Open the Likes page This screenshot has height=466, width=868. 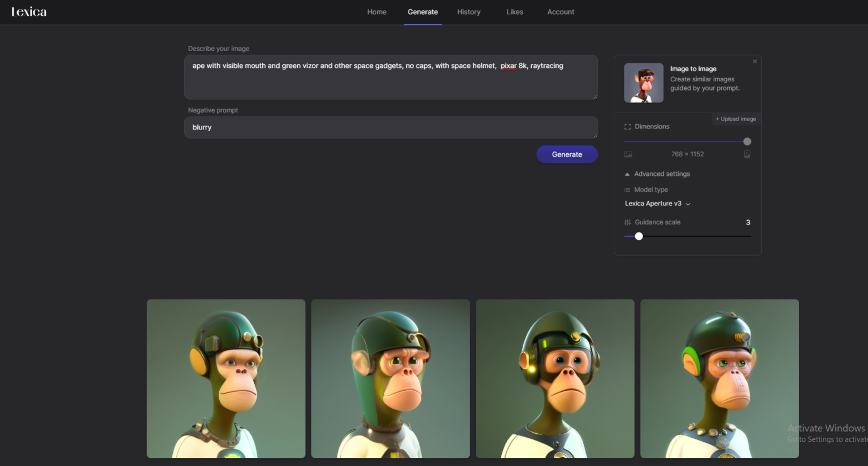point(514,12)
